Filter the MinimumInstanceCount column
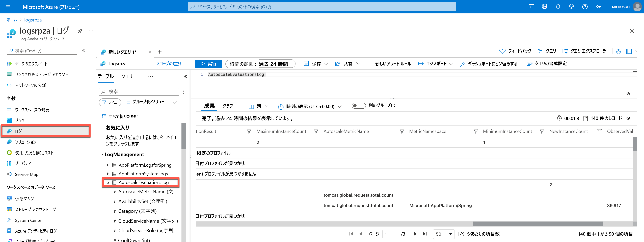This screenshot has width=644, height=242. 542,131
